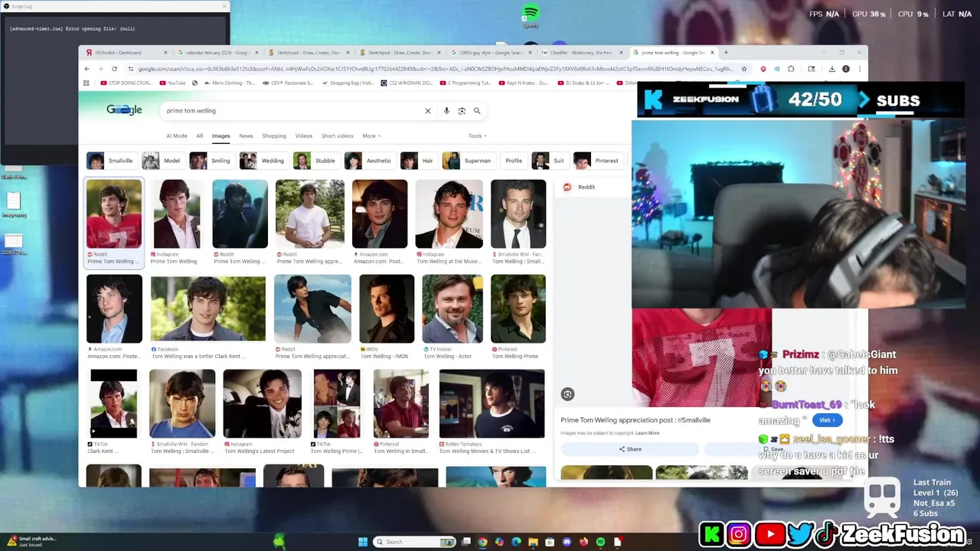This screenshot has height=551, width=980.
Task: Click the Visit button in the preview panel
Action: coord(826,420)
